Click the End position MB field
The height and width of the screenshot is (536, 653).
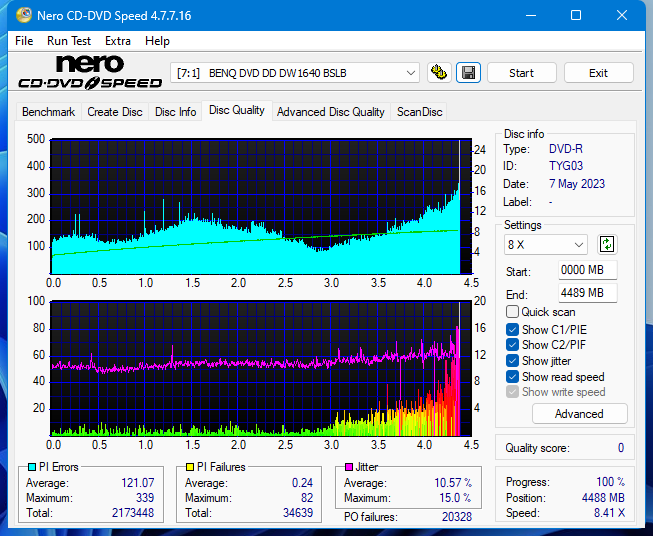pos(587,293)
